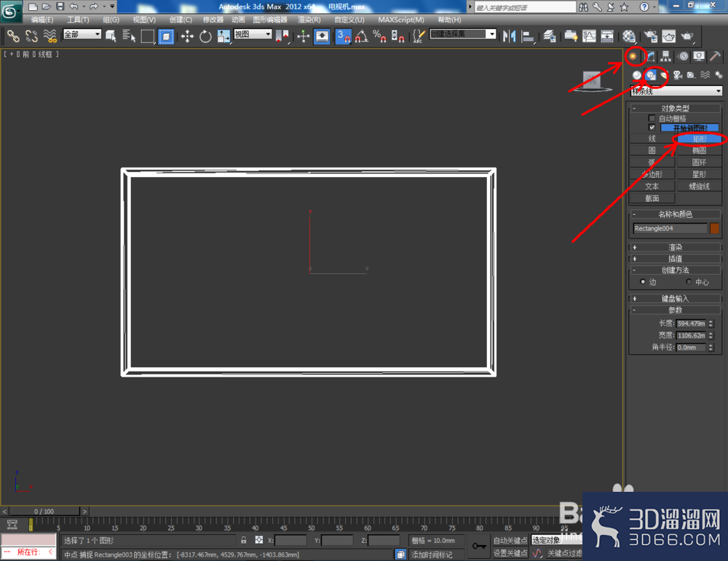The width and height of the screenshot is (728, 561).
Task: Click 长度 spinner arrows
Action: [x=711, y=323]
